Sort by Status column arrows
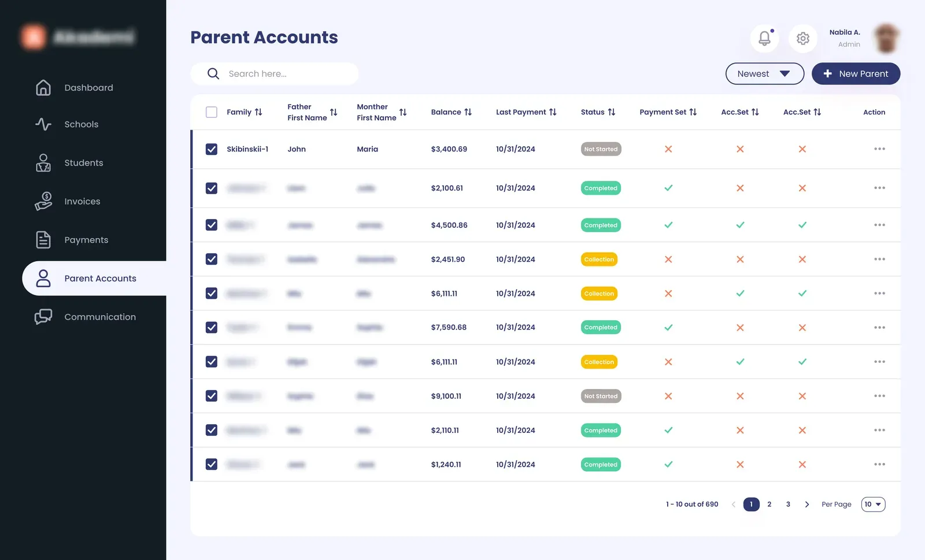The height and width of the screenshot is (560, 925). 611,112
